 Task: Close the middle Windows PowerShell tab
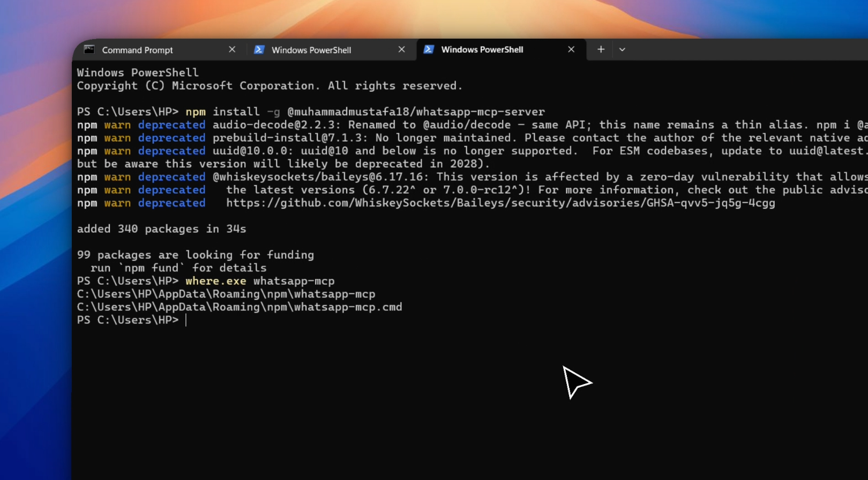[402, 49]
